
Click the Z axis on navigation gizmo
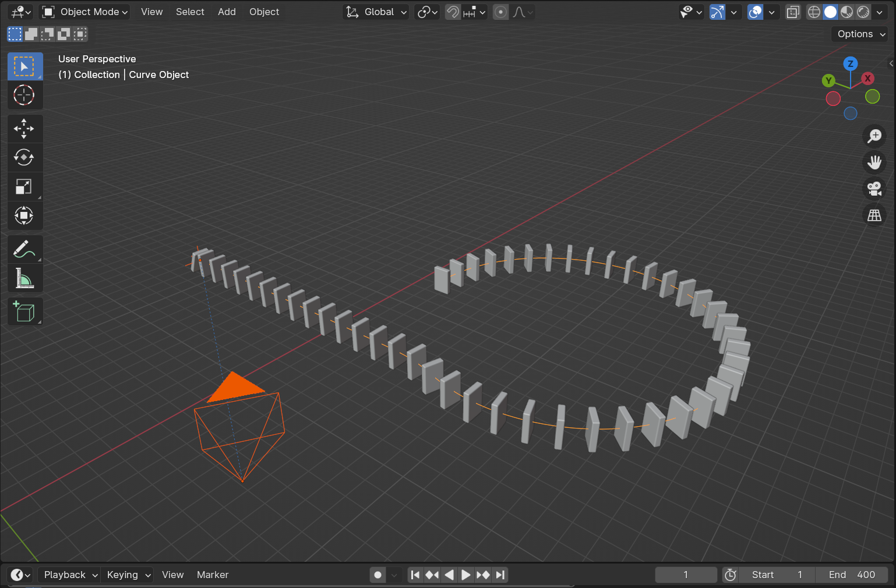click(x=851, y=64)
